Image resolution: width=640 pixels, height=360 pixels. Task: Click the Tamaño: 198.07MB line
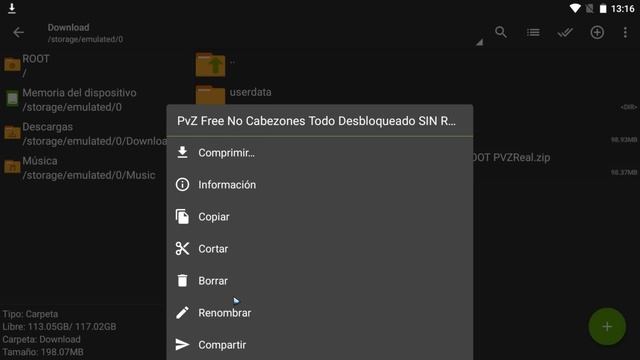tap(43, 352)
